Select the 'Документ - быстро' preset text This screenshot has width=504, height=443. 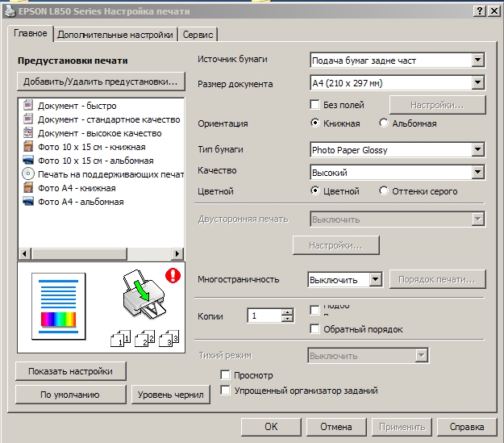pos(77,106)
